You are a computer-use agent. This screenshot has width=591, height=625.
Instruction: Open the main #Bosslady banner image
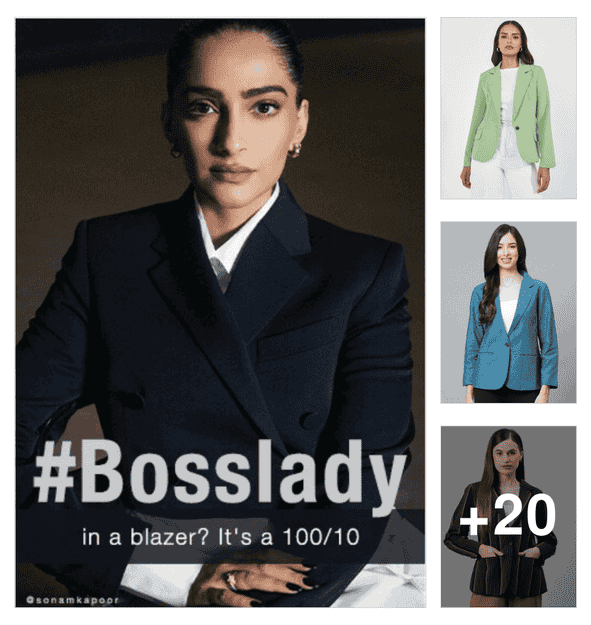tap(220, 312)
